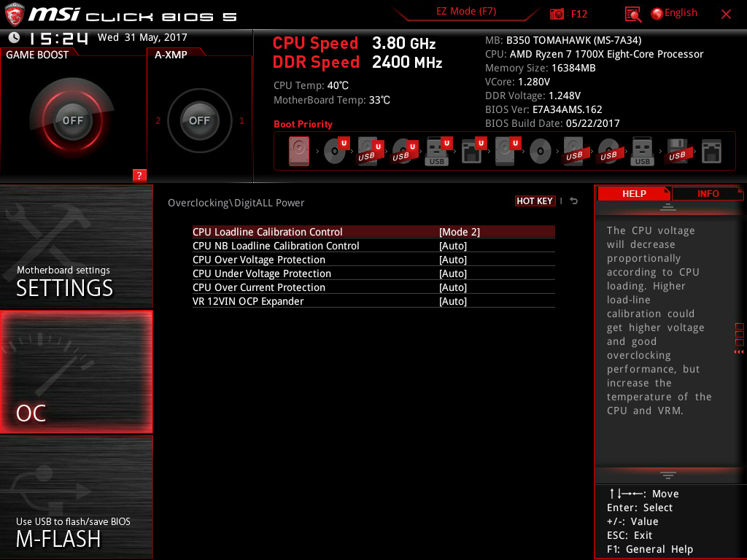This screenshot has width=747, height=560.
Task: Open CPU Under Voltage Protection Auto value
Action: click(x=452, y=273)
